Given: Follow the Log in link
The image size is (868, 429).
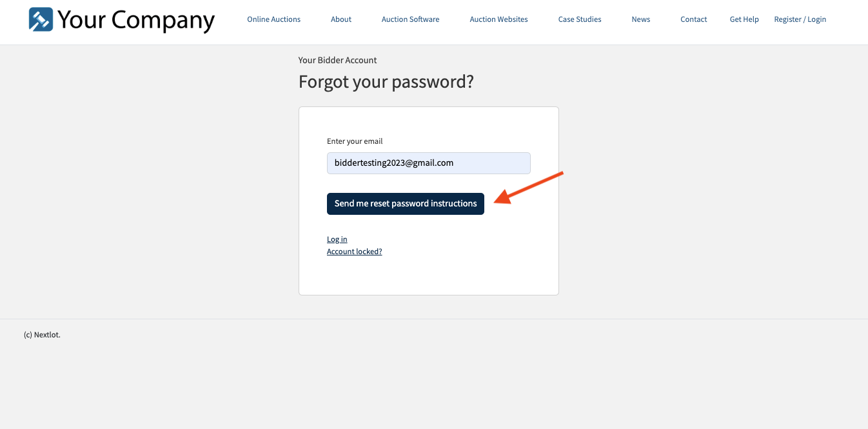Looking at the screenshot, I should coord(337,239).
